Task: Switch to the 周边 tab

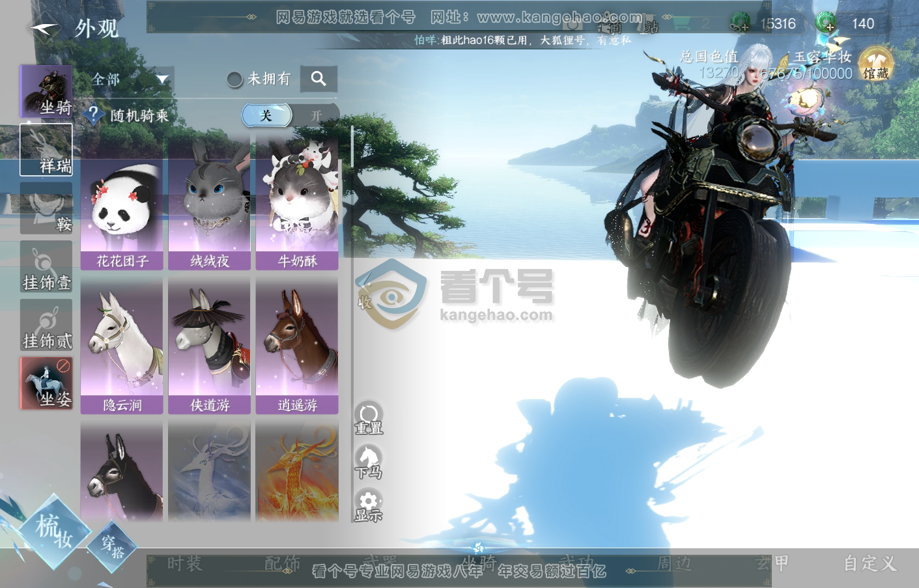Action: coord(674,563)
